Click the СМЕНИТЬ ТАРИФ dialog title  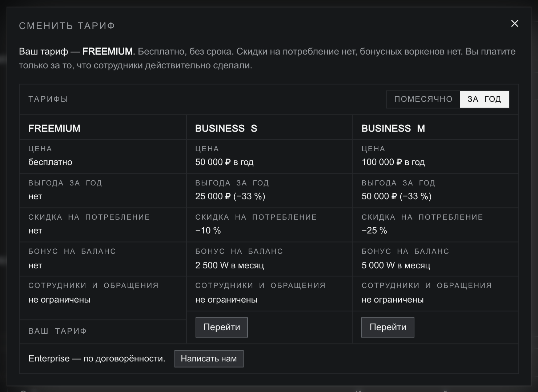(x=67, y=26)
